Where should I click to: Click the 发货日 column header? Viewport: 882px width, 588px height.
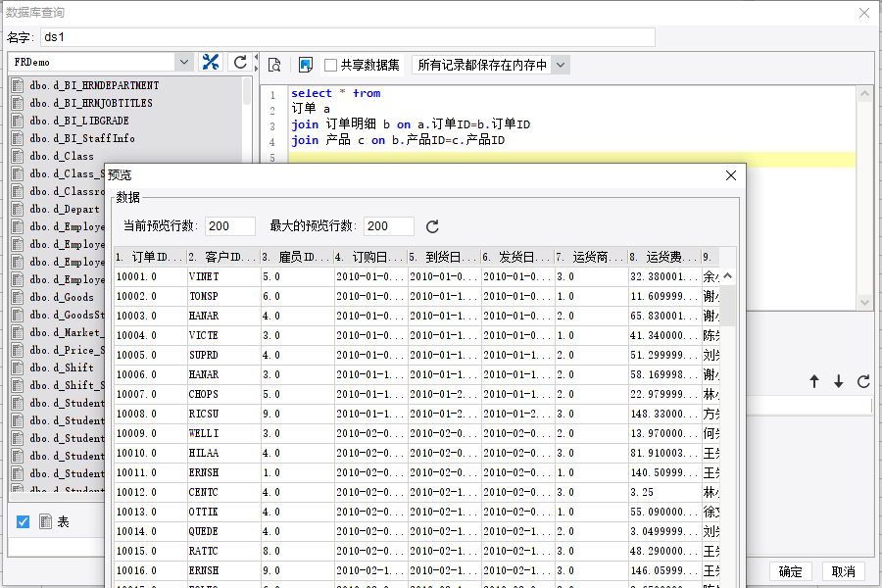click(517, 257)
